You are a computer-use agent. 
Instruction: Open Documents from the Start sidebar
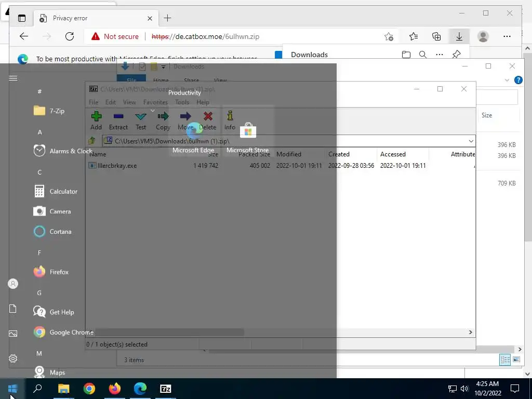point(13,309)
